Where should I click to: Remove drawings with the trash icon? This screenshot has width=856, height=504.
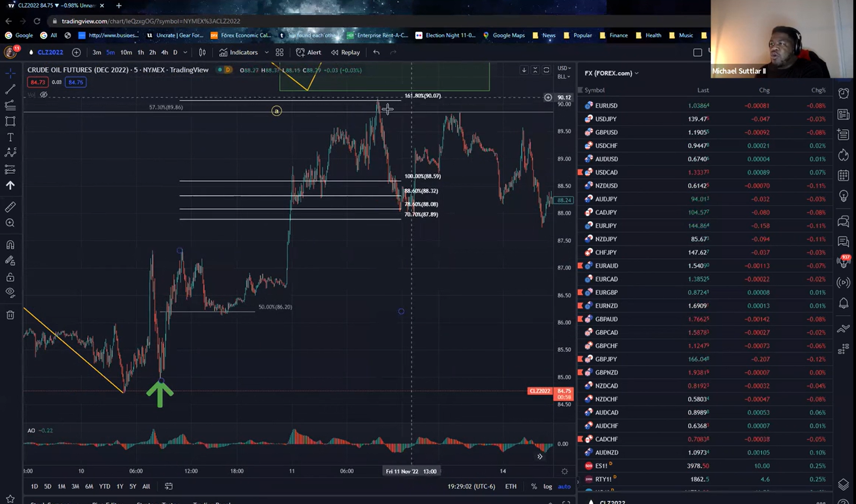(x=10, y=315)
